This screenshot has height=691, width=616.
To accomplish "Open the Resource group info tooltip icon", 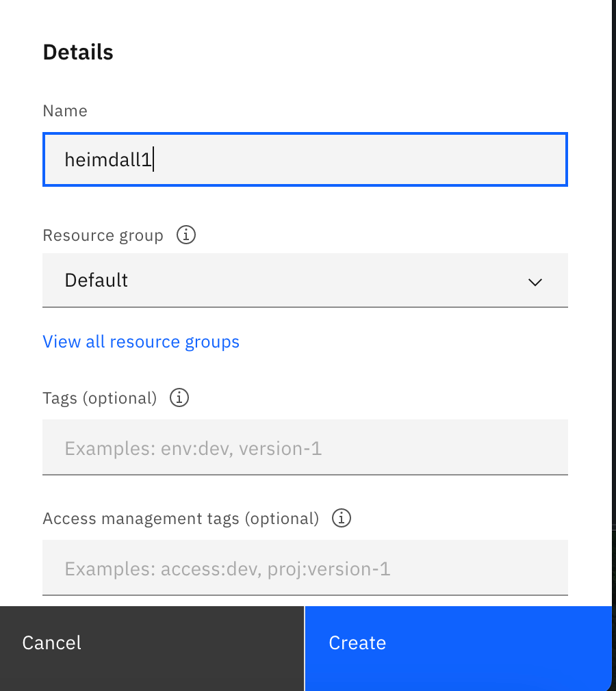I will click(x=185, y=235).
